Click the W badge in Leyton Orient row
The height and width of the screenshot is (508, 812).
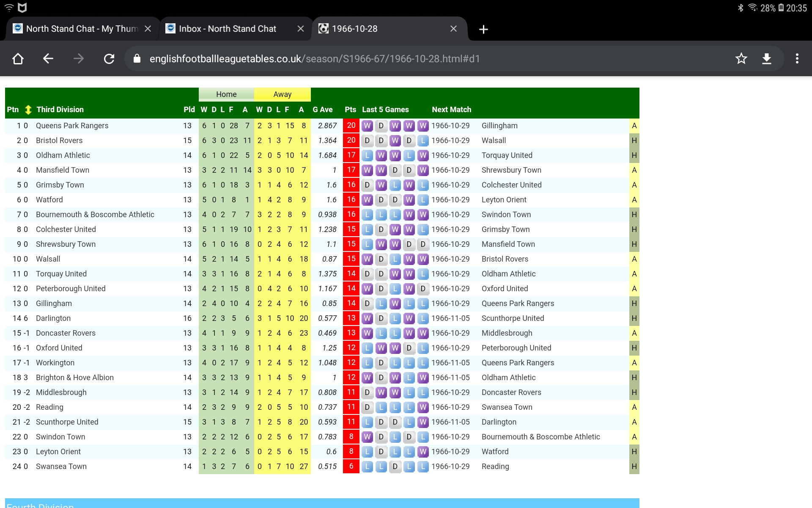point(423,452)
